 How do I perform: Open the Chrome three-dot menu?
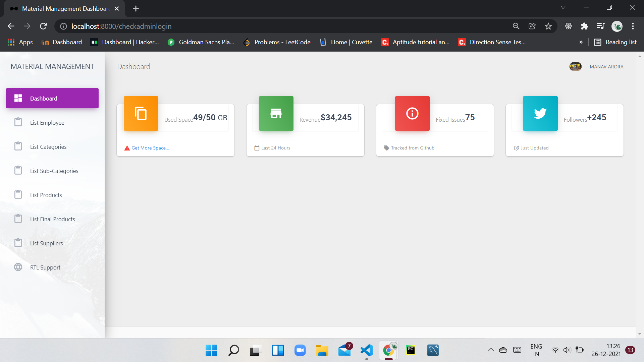coord(633,26)
